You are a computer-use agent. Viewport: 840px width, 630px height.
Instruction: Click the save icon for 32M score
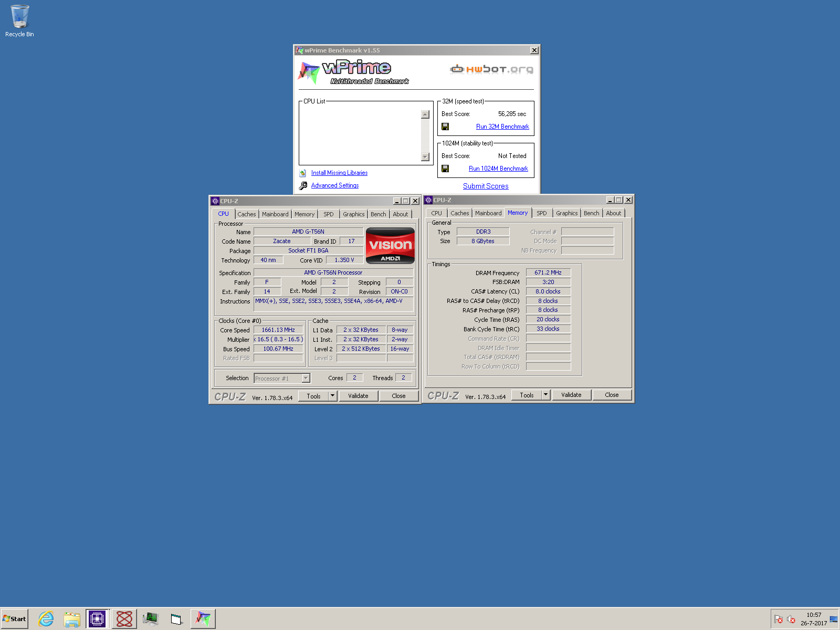tap(445, 127)
